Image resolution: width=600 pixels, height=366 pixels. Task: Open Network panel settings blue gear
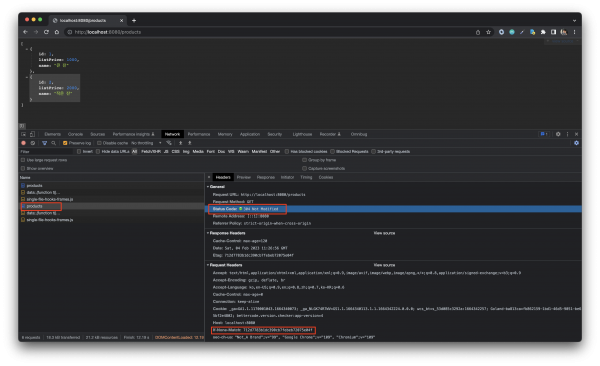point(576,143)
